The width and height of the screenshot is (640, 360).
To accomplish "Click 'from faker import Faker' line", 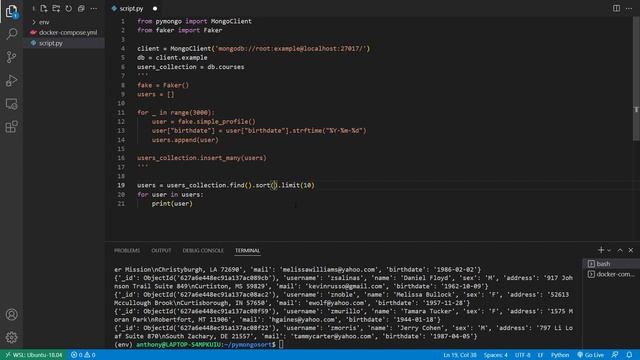I will (180, 30).
